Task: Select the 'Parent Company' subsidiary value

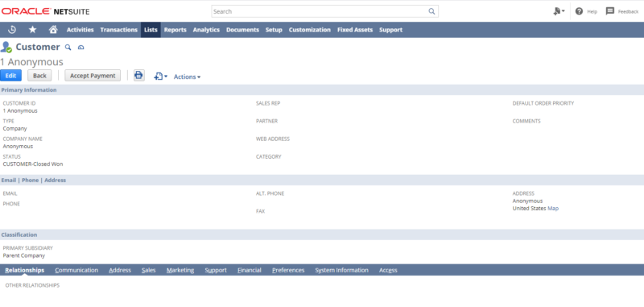Action: (x=24, y=255)
